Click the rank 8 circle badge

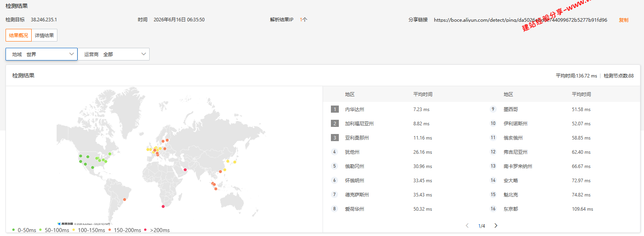[334, 209]
